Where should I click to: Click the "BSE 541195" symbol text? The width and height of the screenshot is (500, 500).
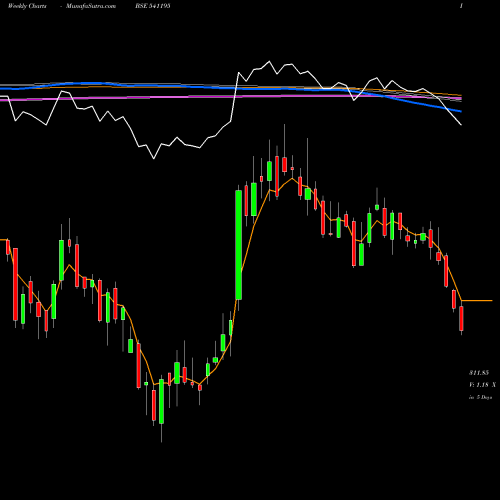(153, 6)
